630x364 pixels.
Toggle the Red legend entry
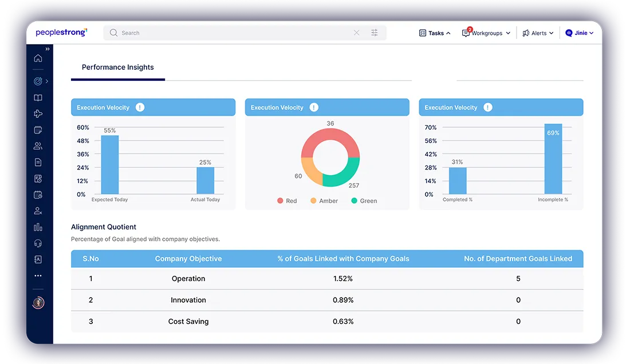coord(287,201)
